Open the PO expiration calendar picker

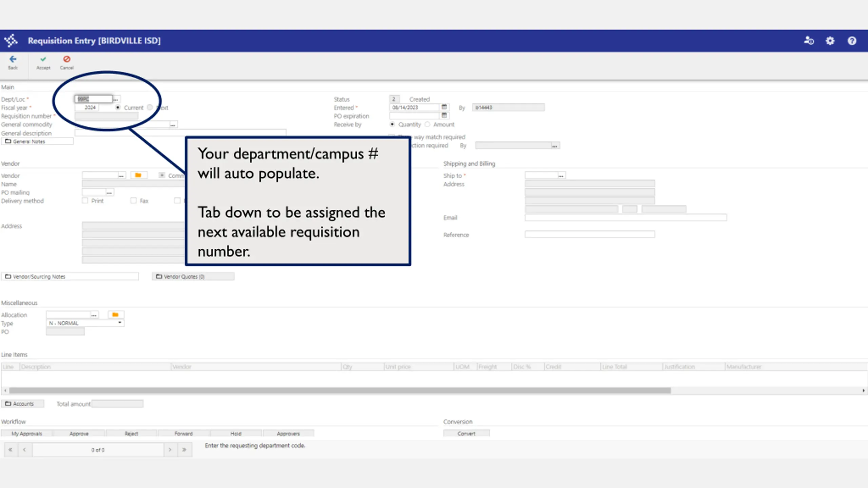444,116
